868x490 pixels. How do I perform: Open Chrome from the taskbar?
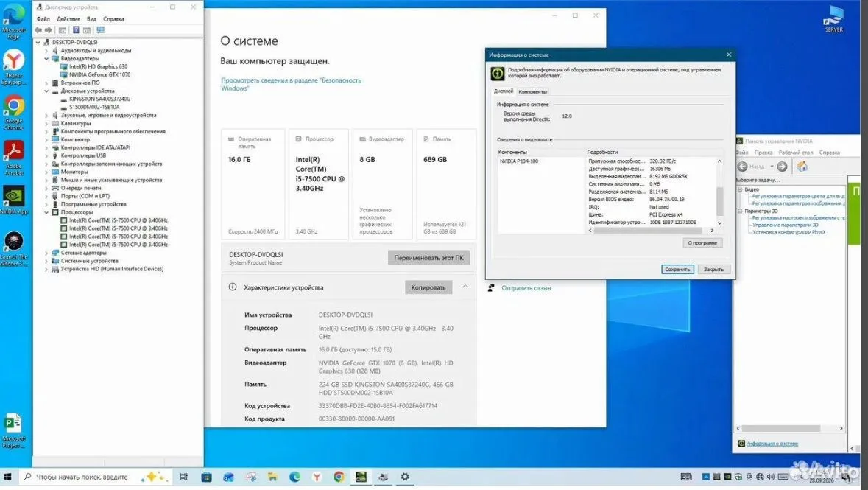(339, 477)
